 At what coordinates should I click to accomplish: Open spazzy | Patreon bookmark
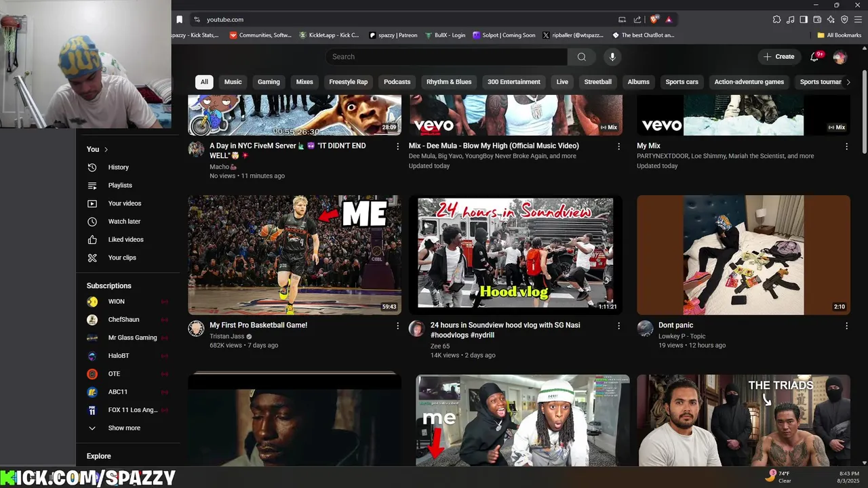click(x=393, y=35)
